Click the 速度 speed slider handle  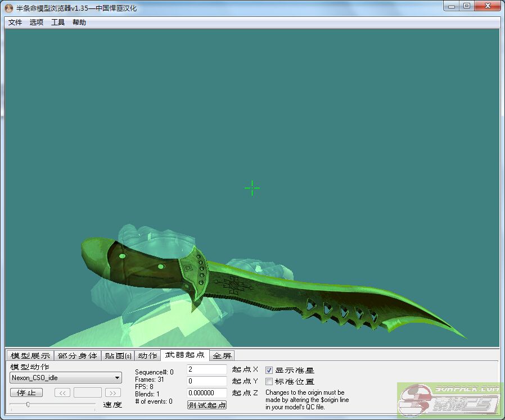point(28,404)
